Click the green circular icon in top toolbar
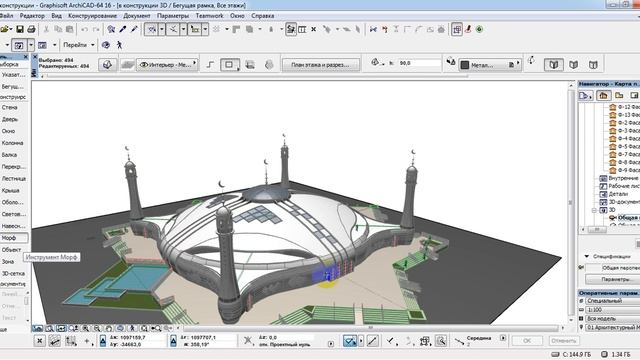Screen dimensions: 640x360 [x=480, y=29]
